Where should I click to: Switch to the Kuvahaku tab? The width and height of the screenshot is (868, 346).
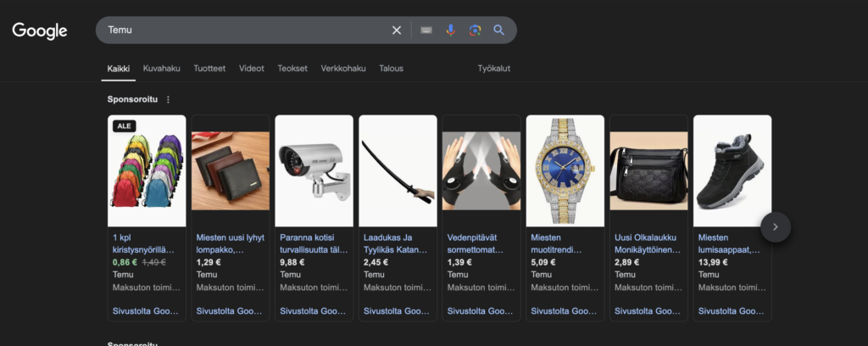point(161,69)
